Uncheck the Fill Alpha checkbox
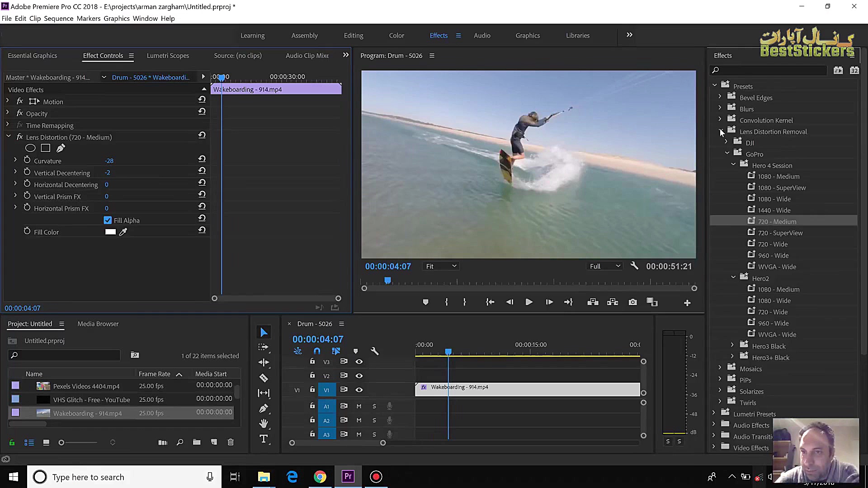This screenshot has height=488, width=868. coord(107,220)
